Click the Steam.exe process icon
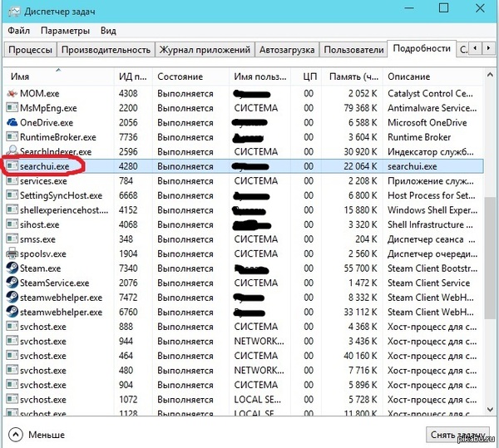This screenshot has height=448, width=499. point(12,268)
